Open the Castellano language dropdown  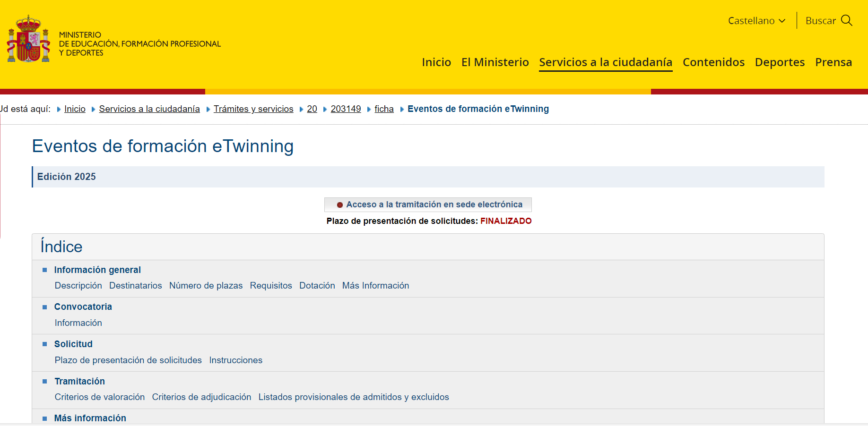pyautogui.click(x=756, y=21)
